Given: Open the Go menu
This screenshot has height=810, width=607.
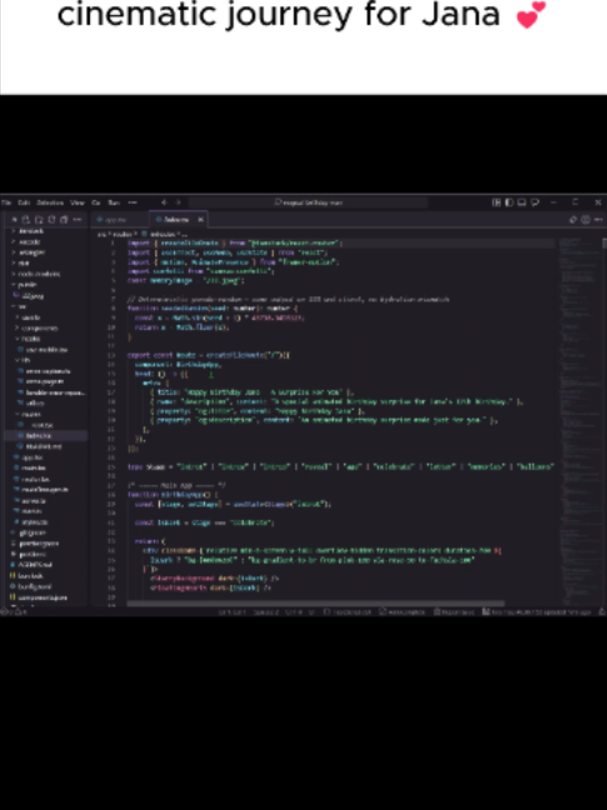Looking at the screenshot, I should point(96,202).
